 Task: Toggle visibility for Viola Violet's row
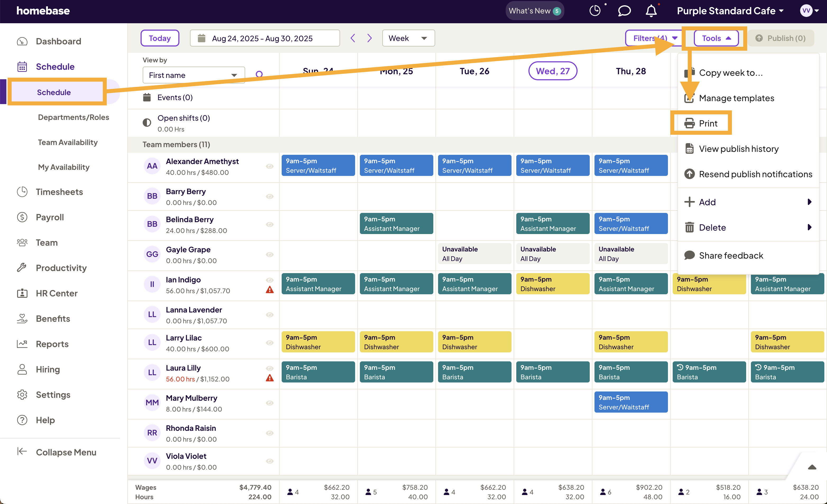(270, 461)
